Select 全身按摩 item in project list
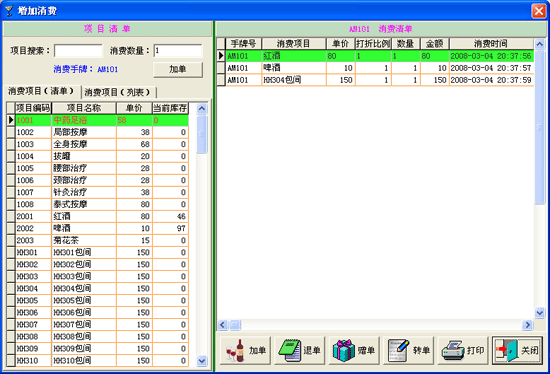 coord(98,144)
